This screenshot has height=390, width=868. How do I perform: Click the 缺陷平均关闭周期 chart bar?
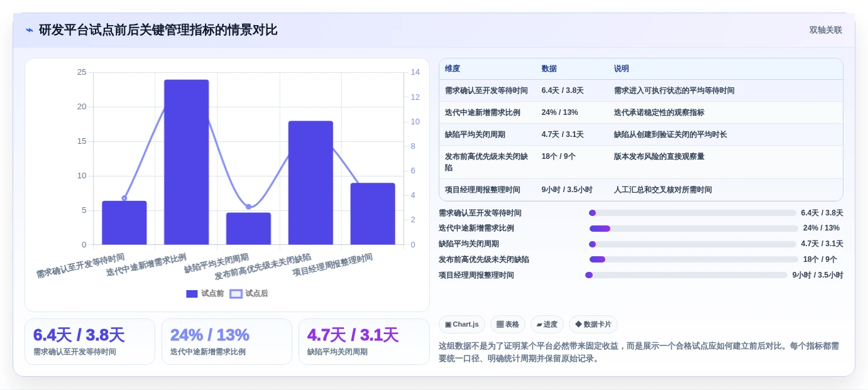pyautogui.click(x=249, y=229)
